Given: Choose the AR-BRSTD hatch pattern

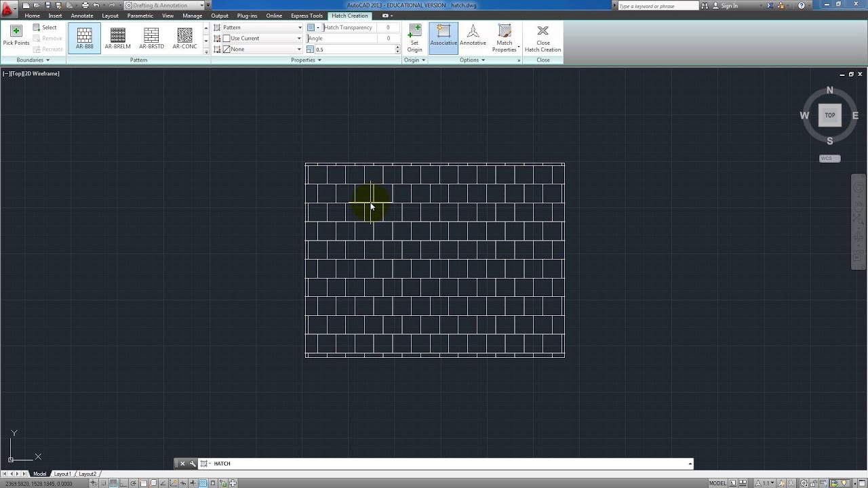Looking at the screenshot, I should (151, 38).
